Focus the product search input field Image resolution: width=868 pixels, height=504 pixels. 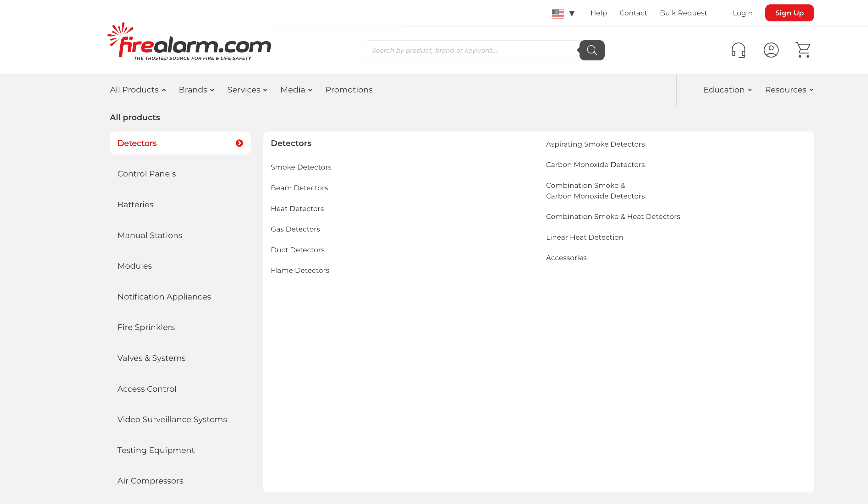point(470,50)
